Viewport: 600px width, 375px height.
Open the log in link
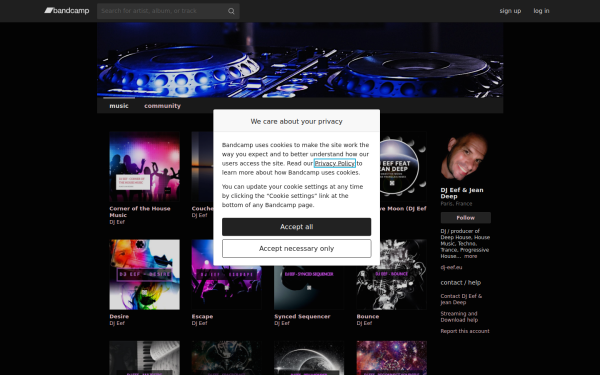point(541,11)
